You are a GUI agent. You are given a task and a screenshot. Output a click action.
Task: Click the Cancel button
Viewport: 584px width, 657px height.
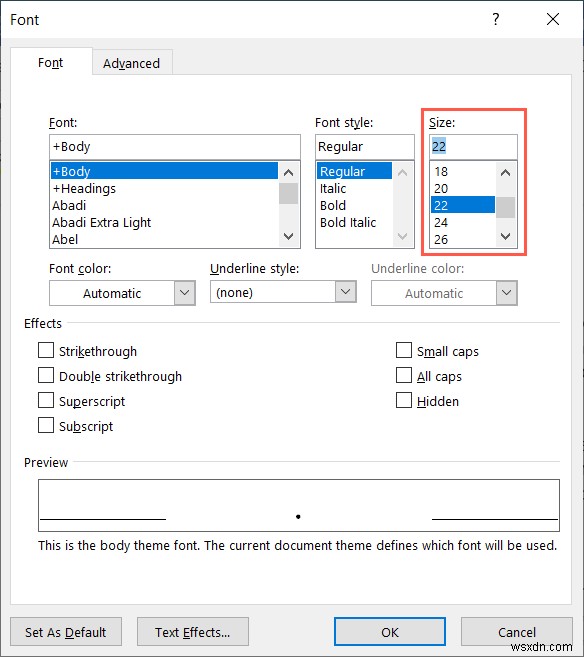coord(517,632)
